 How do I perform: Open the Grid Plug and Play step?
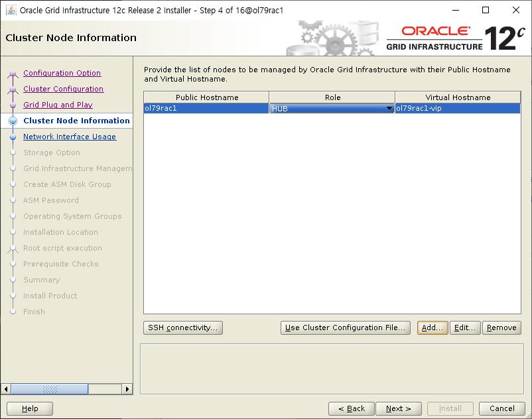pos(58,105)
